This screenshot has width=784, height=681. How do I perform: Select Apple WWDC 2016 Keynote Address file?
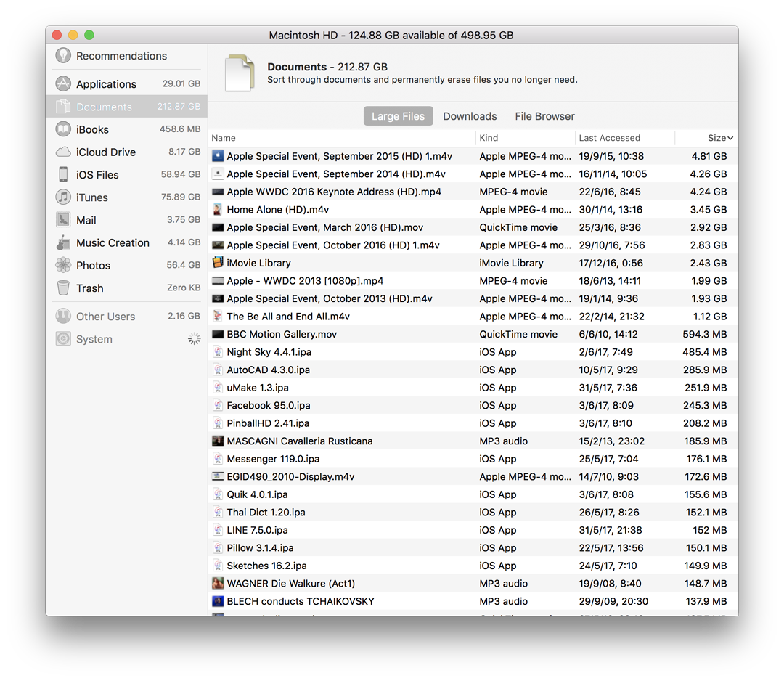pyautogui.click(x=473, y=192)
